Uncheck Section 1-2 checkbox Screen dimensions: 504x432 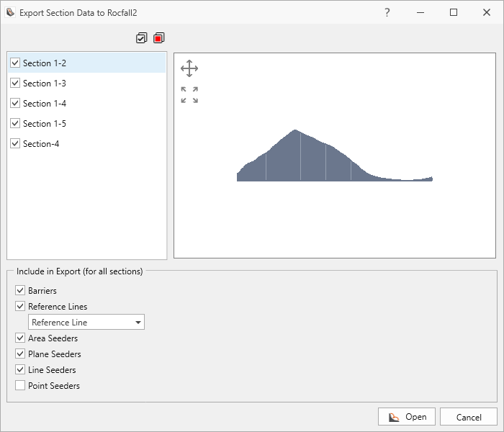point(15,63)
